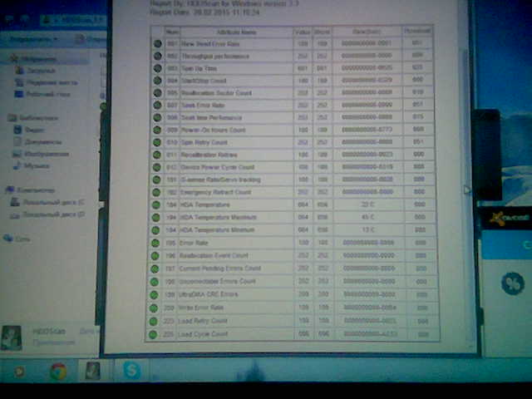Click status icon for Seek Time Performance
This screenshot has height=399, width=532.
[157, 117]
